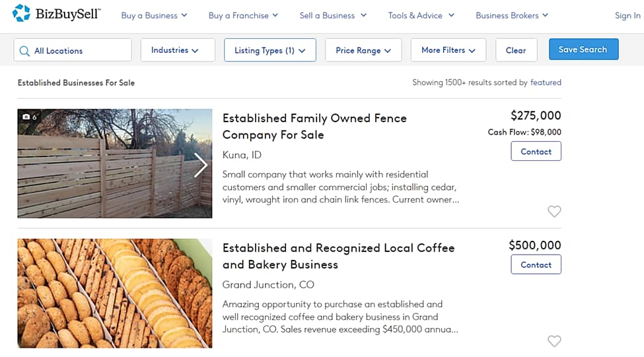Save the fence company listing with heart icon

coord(554,211)
